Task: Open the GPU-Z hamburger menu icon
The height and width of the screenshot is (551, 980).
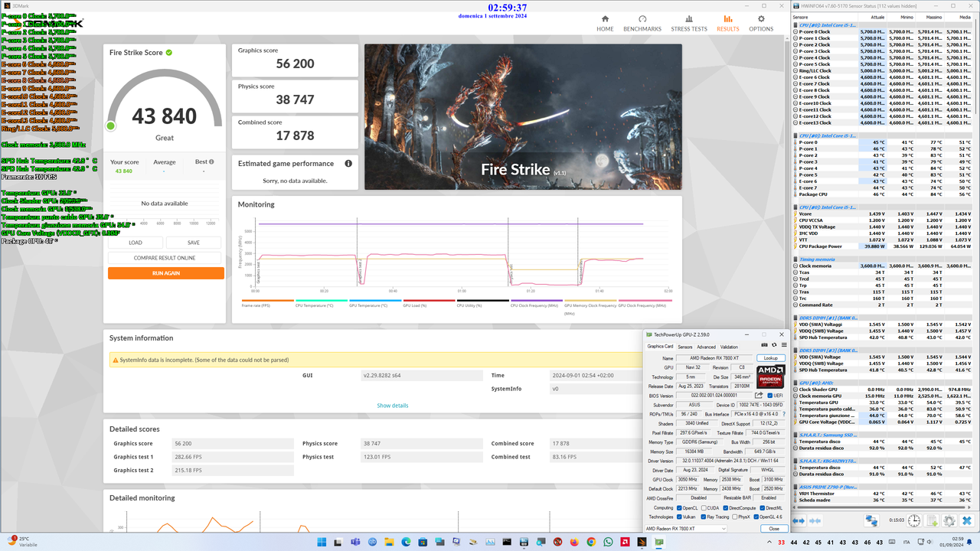Action: [784, 344]
